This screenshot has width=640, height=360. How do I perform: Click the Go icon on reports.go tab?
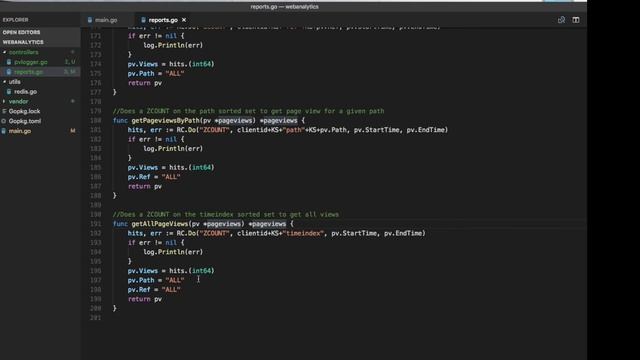143,20
